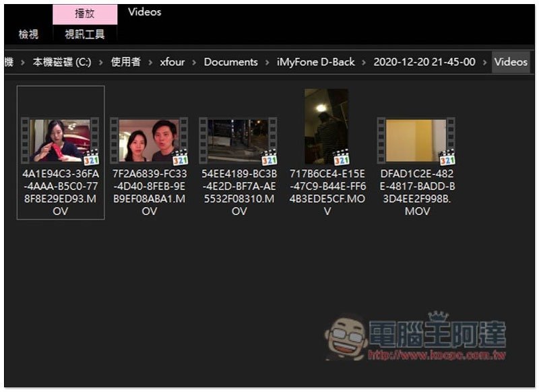Open video thumbnail 4A1E94C3-36FA
Viewport: 539px width, 392px height.
pos(60,141)
